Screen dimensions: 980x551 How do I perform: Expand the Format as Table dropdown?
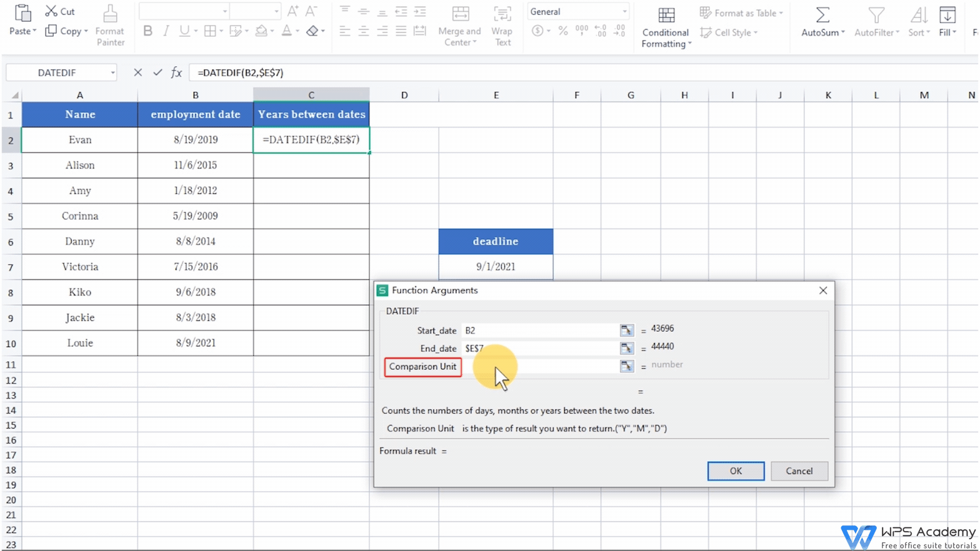781,13
